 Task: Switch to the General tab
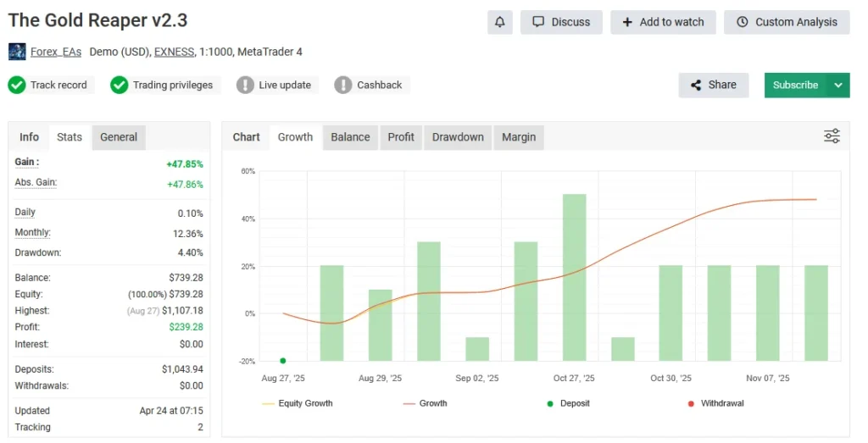pos(119,137)
